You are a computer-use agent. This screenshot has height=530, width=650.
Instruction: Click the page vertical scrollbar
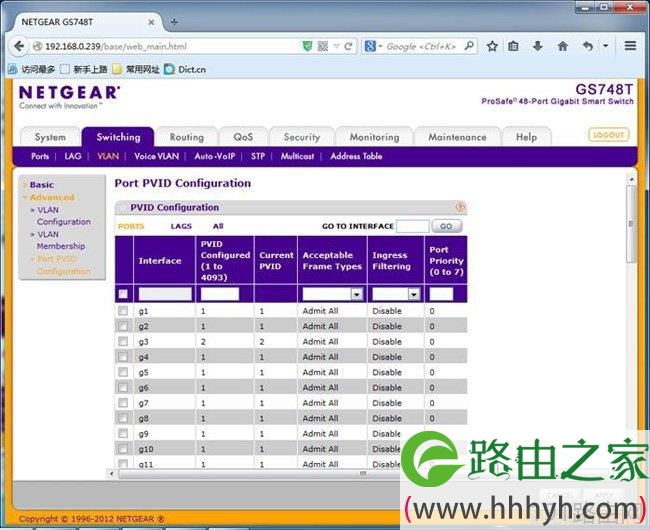(631, 224)
